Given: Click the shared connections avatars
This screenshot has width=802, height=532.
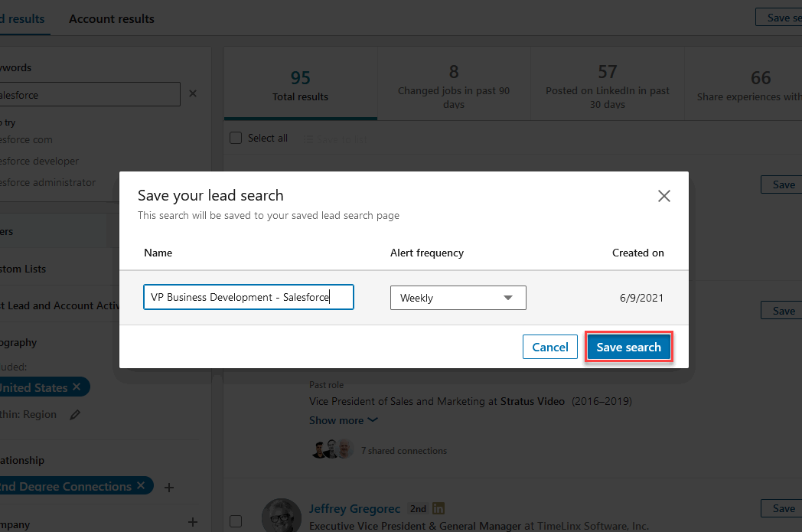Looking at the screenshot, I should [x=332, y=449].
